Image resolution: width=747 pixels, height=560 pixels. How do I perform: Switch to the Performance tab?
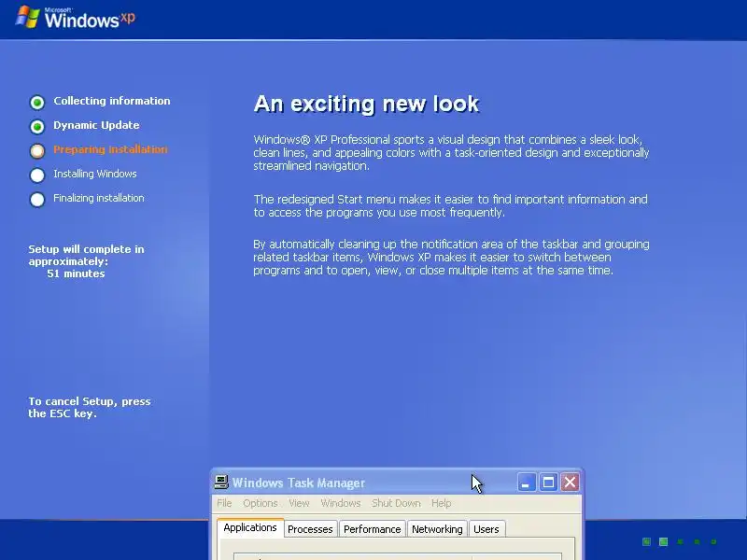point(372,529)
